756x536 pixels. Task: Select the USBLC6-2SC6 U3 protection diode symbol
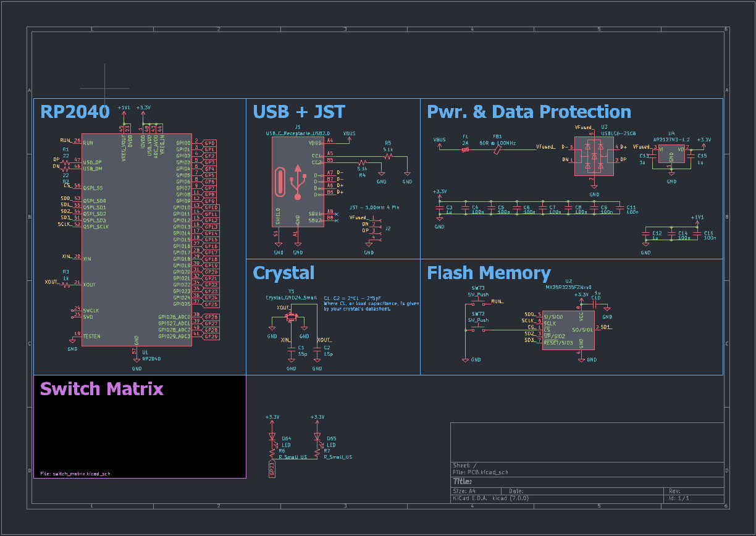click(594, 156)
